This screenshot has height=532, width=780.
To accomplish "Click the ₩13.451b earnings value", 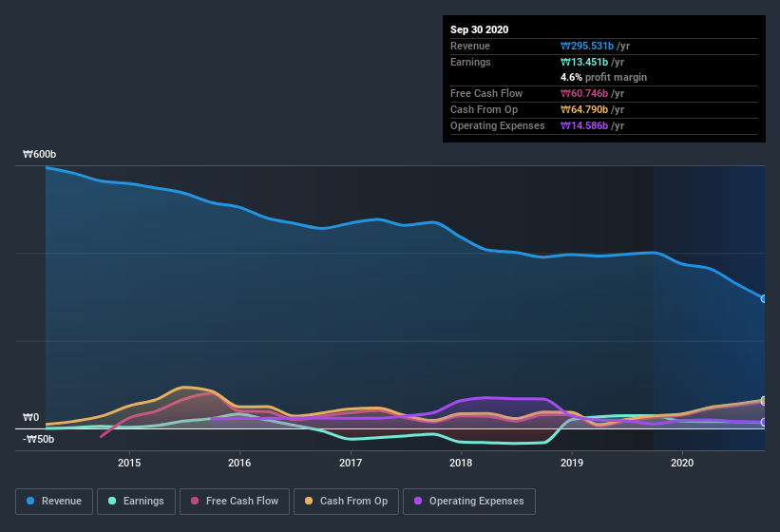I will (584, 62).
